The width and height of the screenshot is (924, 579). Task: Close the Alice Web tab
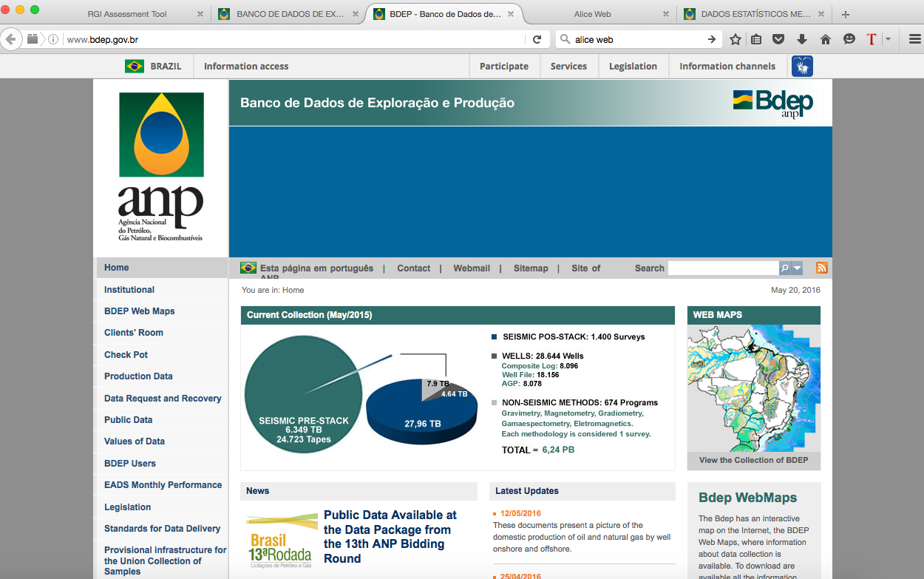coord(666,14)
